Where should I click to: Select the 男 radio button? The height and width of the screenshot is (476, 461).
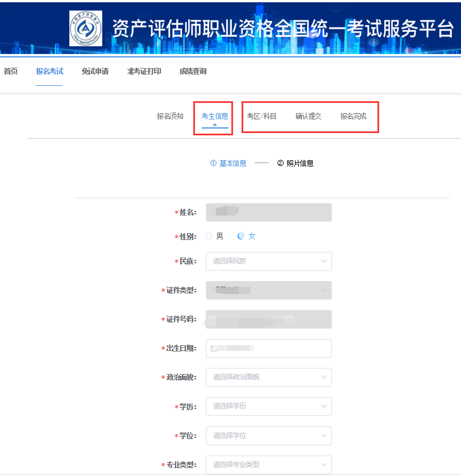[209, 236]
